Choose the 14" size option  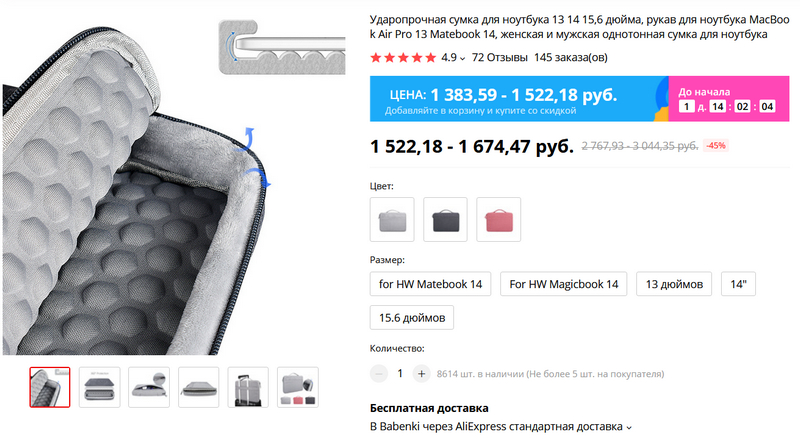click(738, 284)
